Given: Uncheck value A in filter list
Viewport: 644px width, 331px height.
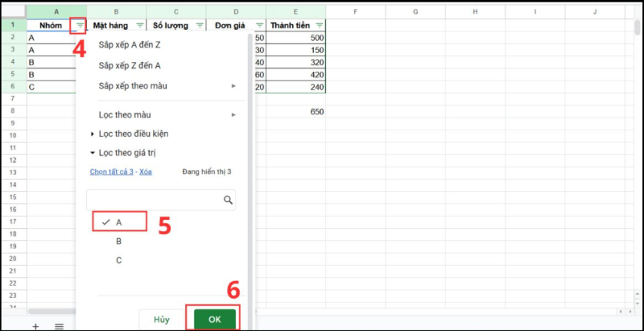Looking at the screenshot, I should tap(118, 221).
